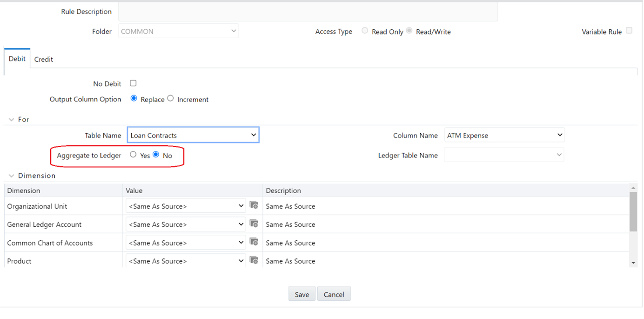Open the Table Name dropdown
The width and height of the screenshot is (644, 319).
coord(254,135)
